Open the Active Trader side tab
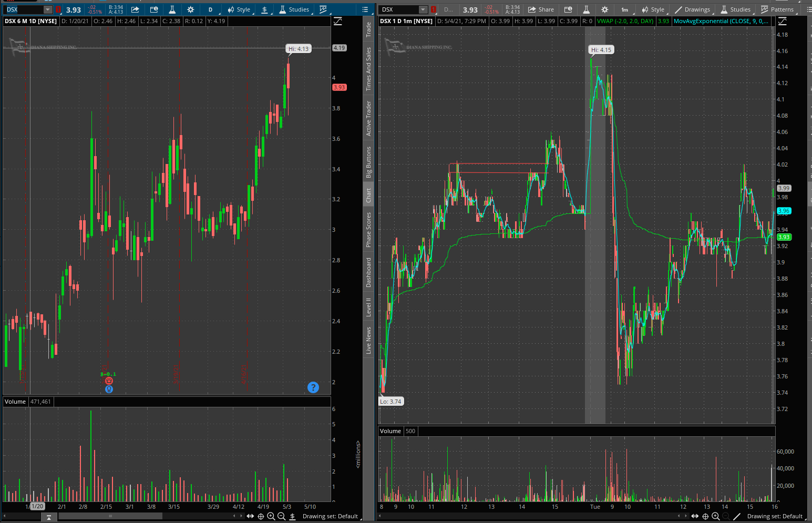The width and height of the screenshot is (812, 523). [x=368, y=118]
